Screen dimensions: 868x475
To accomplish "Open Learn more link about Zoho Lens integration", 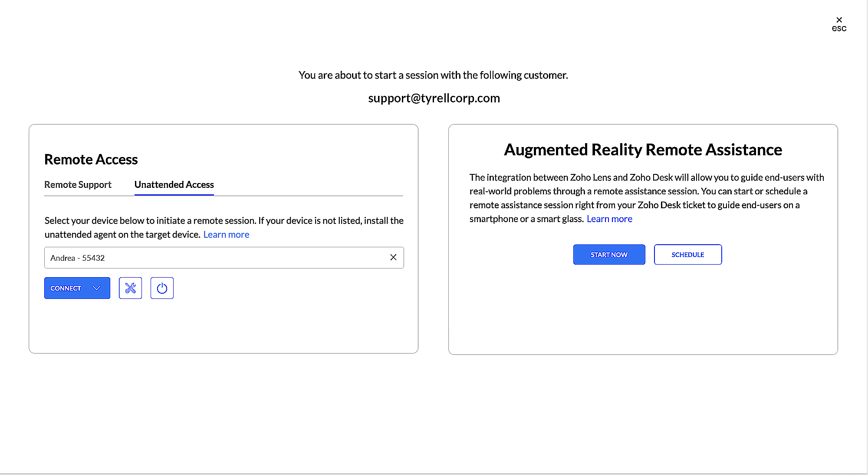I will click(x=609, y=219).
